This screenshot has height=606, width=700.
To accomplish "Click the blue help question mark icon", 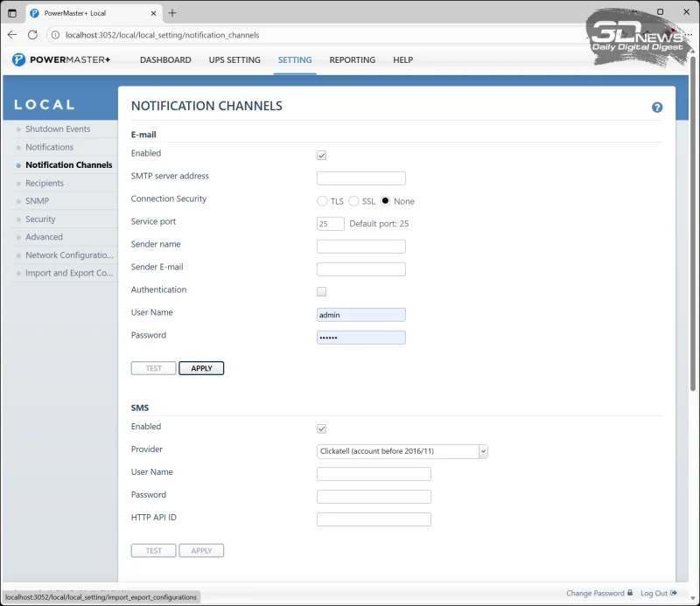I will coord(657,108).
